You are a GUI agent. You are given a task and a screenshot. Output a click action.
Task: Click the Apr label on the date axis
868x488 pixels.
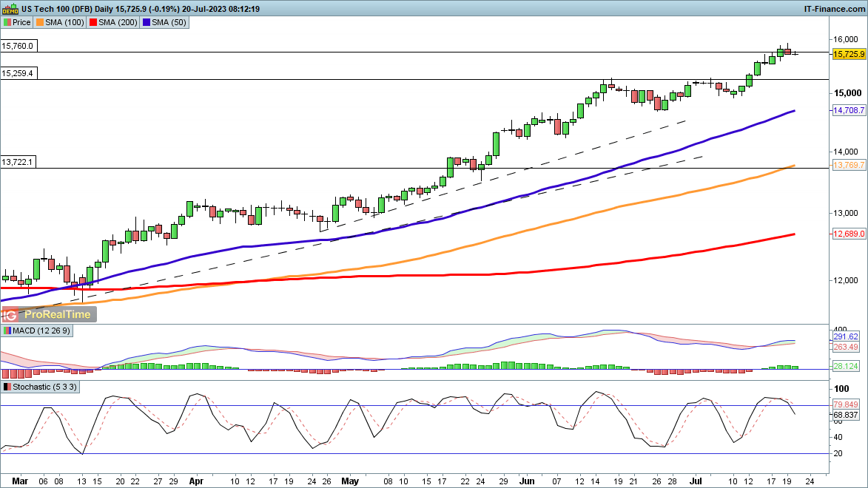tap(196, 481)
